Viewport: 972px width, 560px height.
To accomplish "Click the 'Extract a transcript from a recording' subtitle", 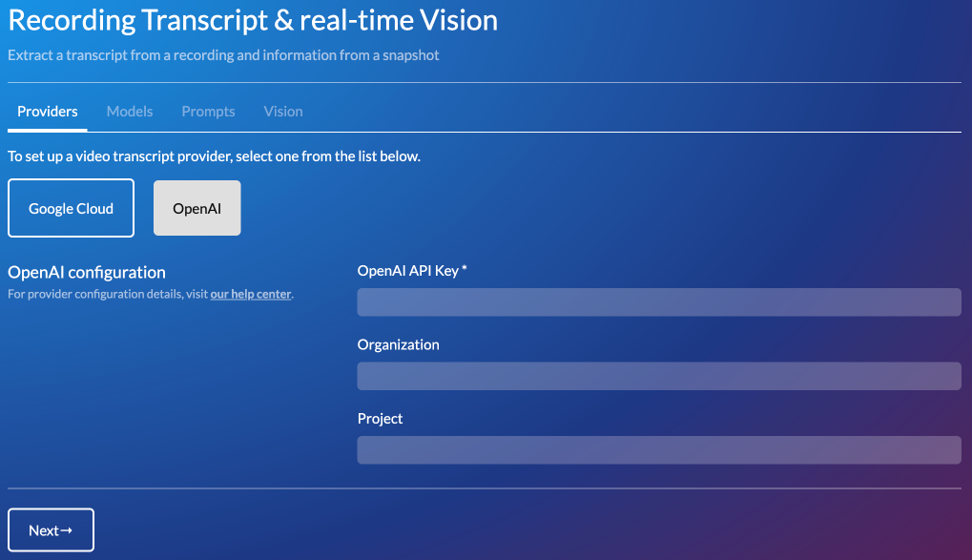I will 223,55.
